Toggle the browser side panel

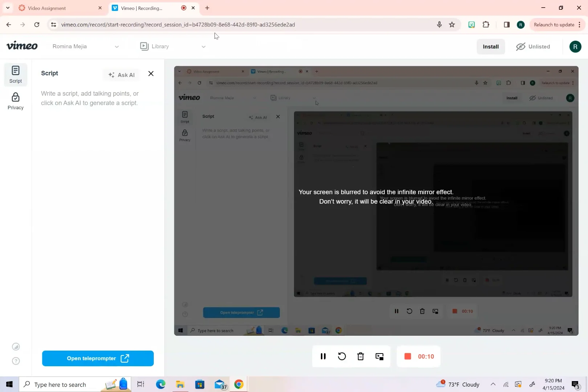point(507,25)
